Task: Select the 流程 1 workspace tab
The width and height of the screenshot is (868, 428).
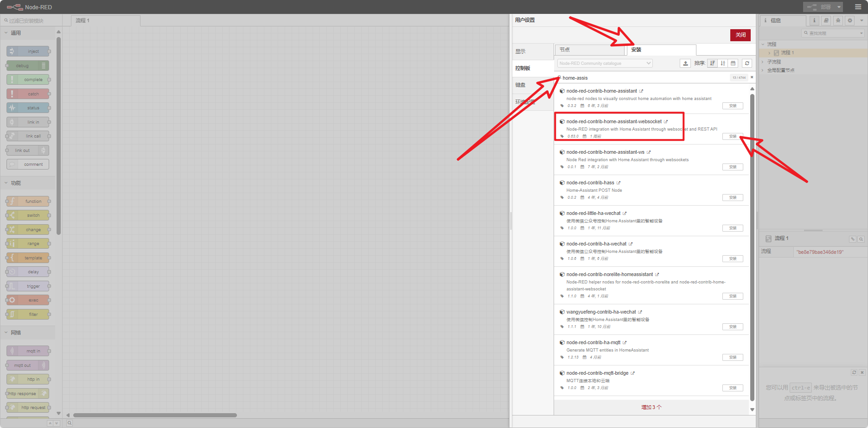Action: 106,20
